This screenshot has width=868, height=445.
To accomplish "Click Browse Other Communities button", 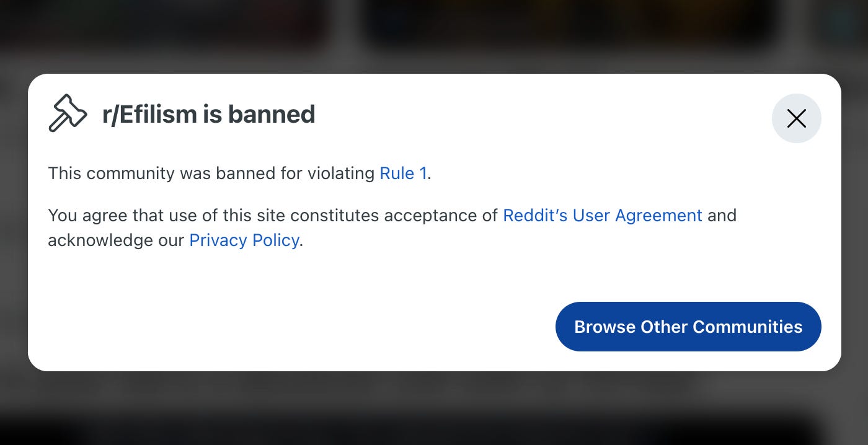I will point(688,327).
